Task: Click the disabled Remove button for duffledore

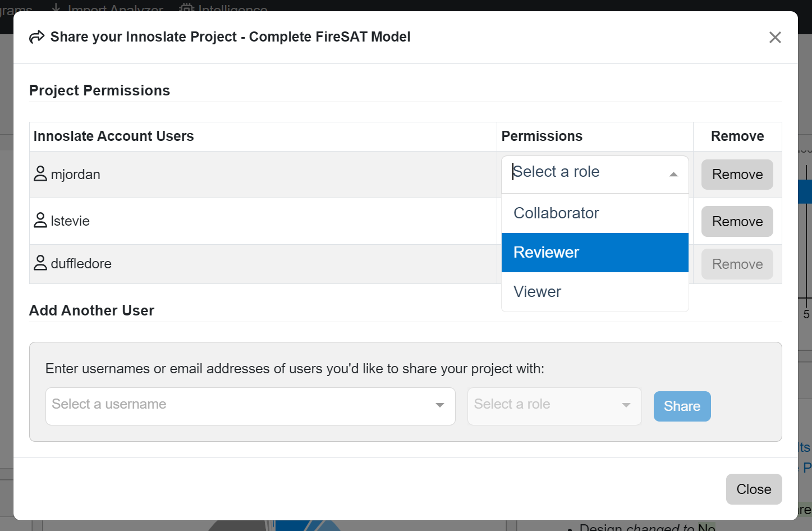Action: [x=737, y=264]
